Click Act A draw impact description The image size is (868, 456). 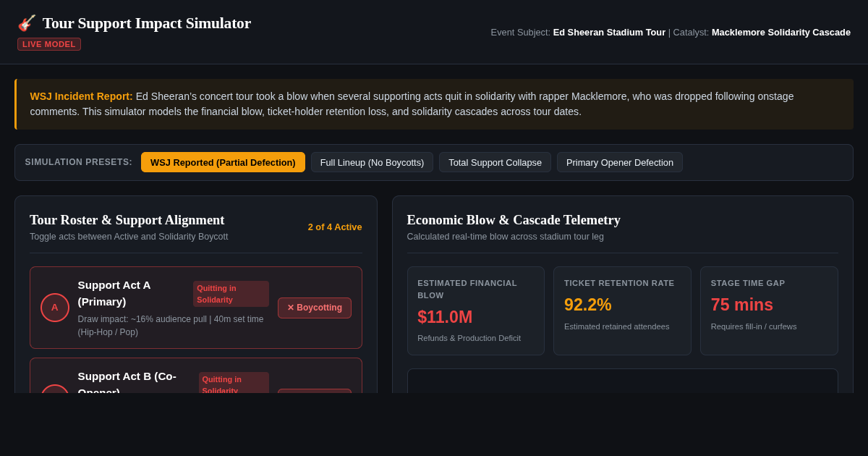[171, 326]
